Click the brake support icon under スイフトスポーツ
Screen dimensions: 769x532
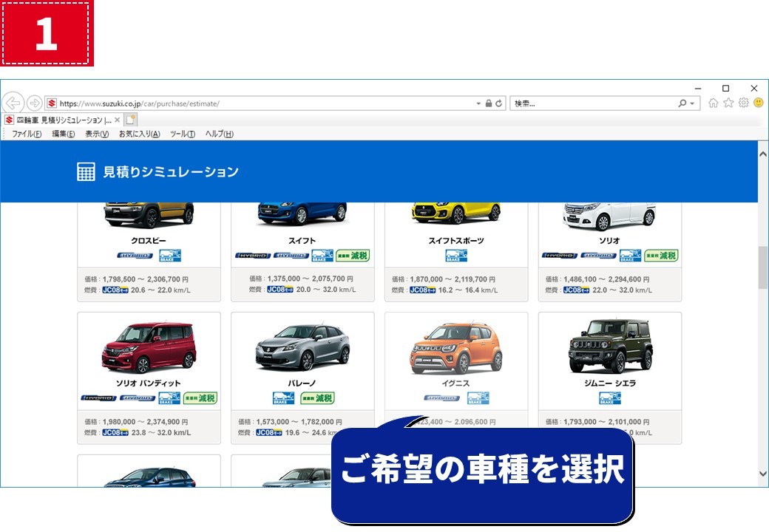456,256
